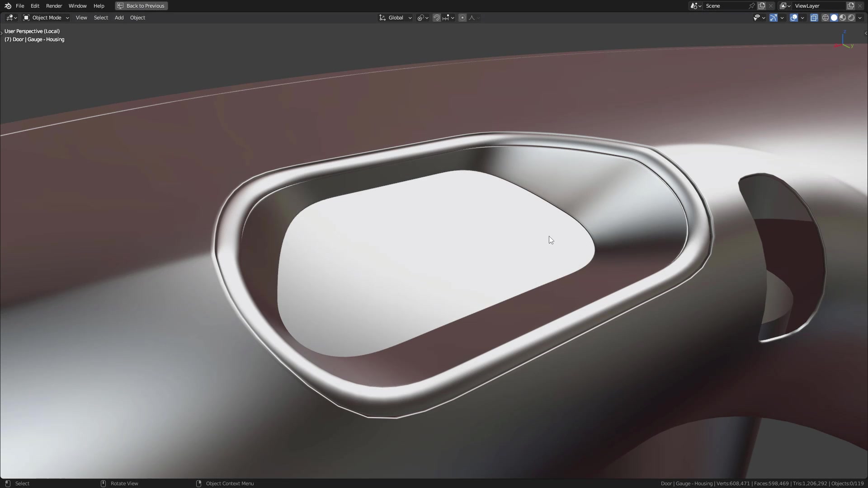Click the Back to Previous button
The image size is (868, 488).
(142, 6)
